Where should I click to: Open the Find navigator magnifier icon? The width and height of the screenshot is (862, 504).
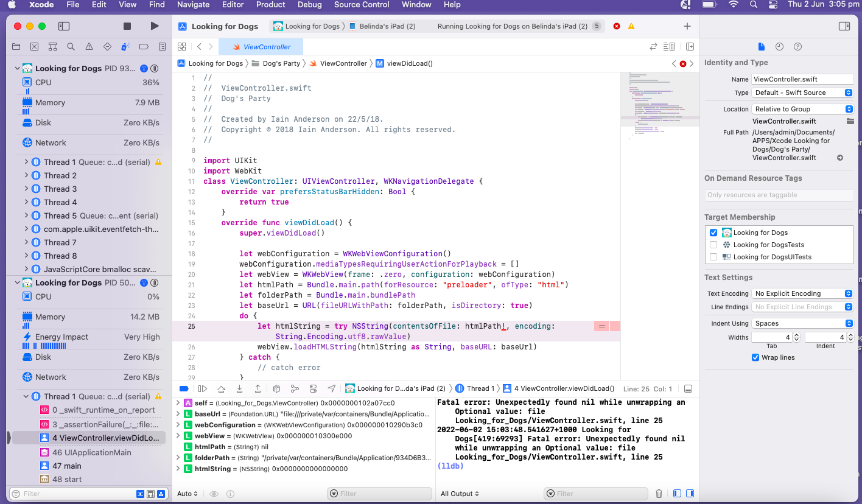coord(71,47)
